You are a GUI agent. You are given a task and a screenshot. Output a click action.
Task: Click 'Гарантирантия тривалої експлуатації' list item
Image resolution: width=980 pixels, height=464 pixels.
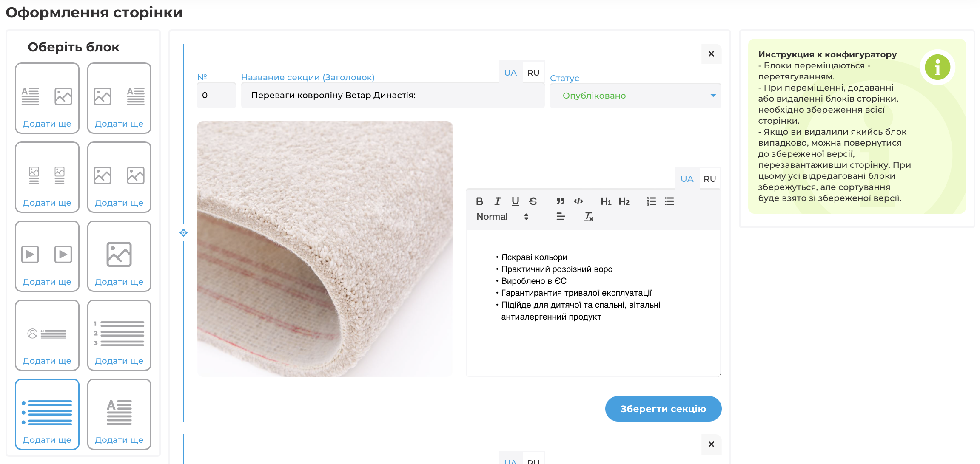click(576, 293)
